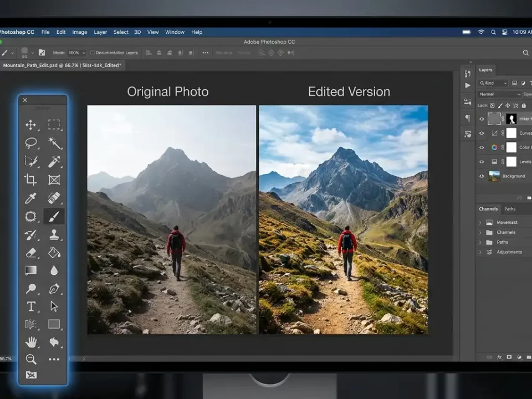The height and width of the screenshot is (399, 532).
Task: Select the Lasso tool
Action: [x=31, y=143]
